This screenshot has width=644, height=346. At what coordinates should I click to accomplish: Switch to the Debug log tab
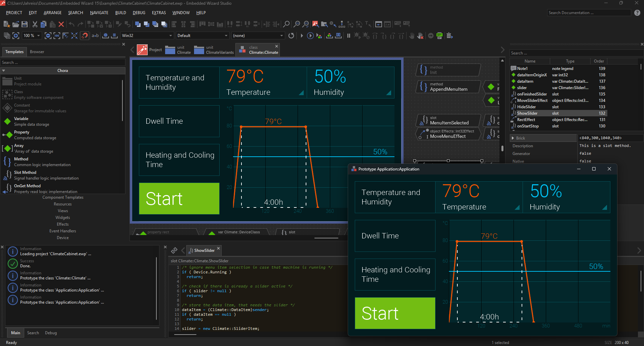pos(51,333)
